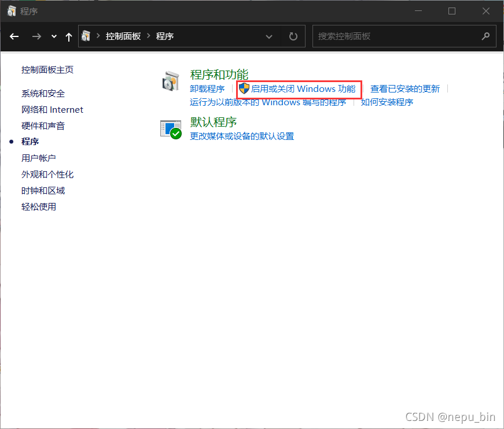
Task: Open 系统和安全 category
Action: 43,94
